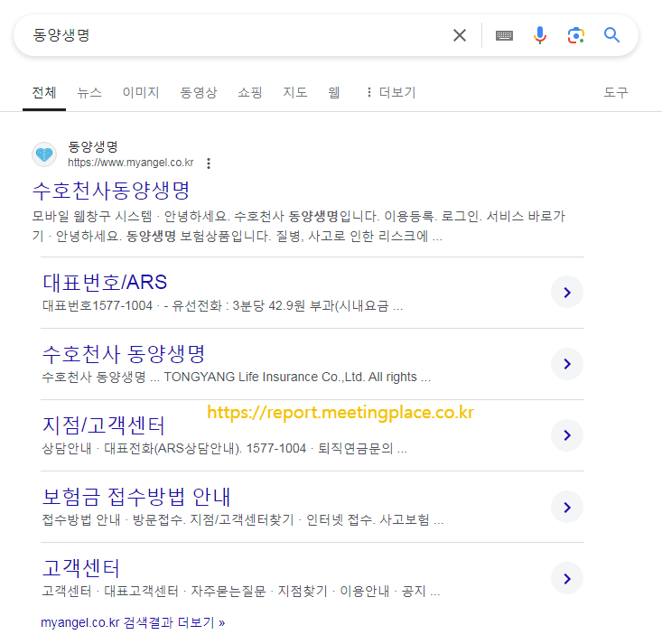
Task: Open the 수호천사동양생명 main result title
Action: 111,191
